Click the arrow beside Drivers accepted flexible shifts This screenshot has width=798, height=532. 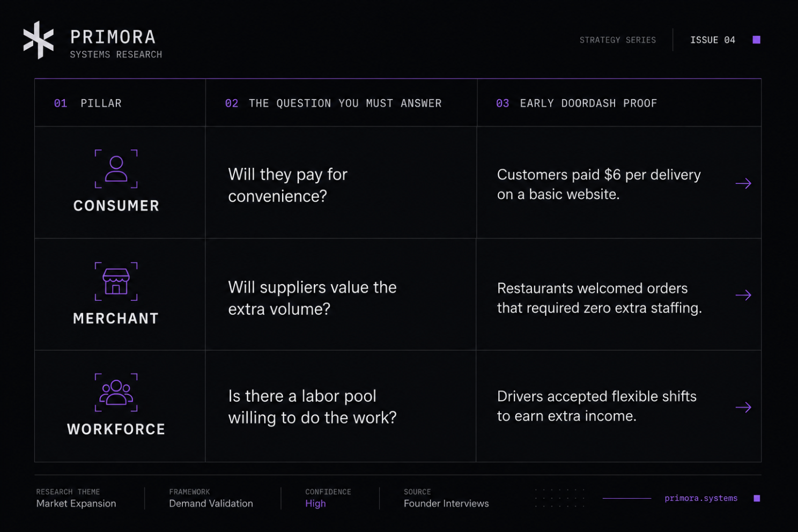click(x=743, y=408)
